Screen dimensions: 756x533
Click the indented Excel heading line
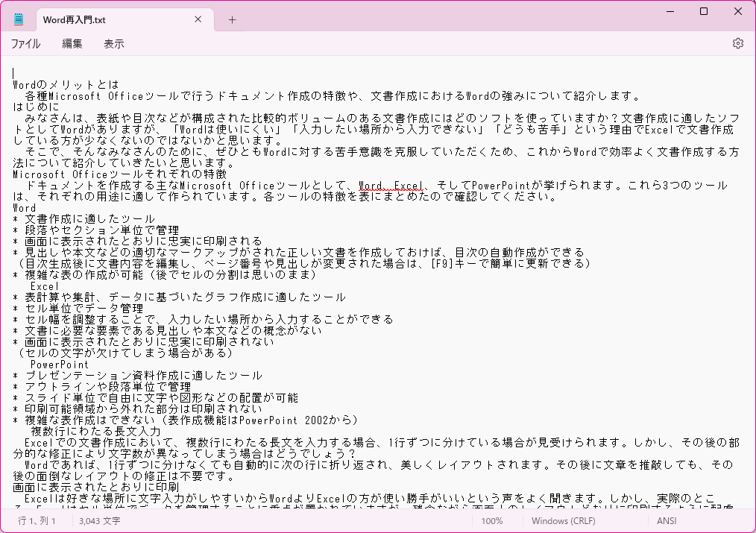click(44, 286)
